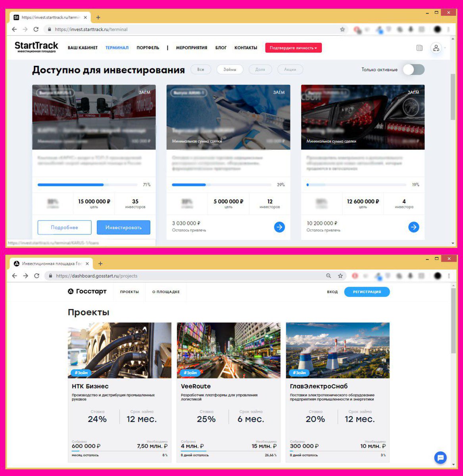
Task: Open ТЕРМИНАЛ menu item
Action: tap(117, 48)
